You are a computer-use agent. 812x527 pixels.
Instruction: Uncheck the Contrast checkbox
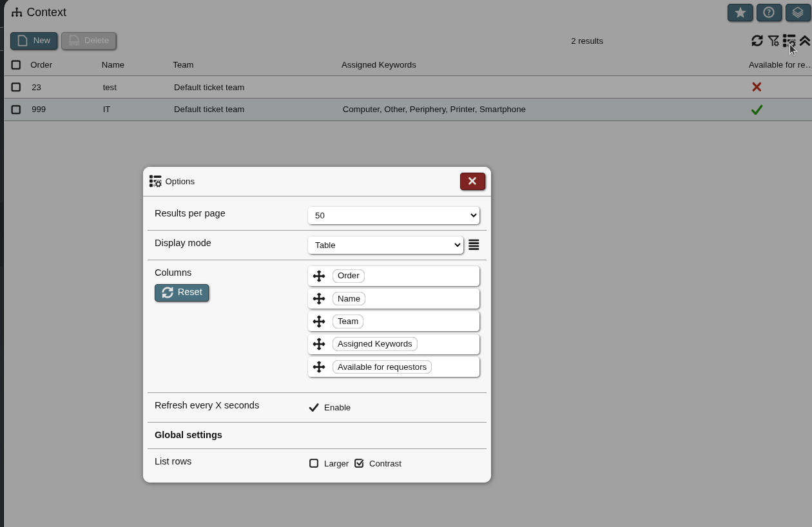(x=360, y=463)
